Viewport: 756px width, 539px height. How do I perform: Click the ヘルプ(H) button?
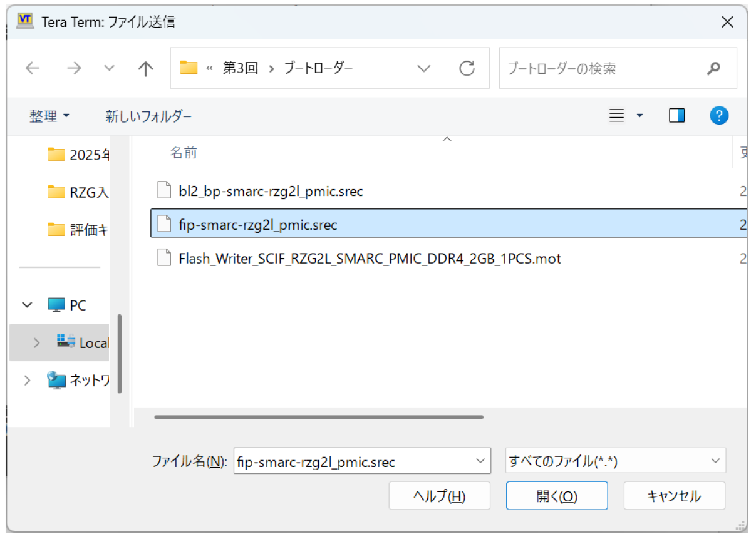pos(439,496)
